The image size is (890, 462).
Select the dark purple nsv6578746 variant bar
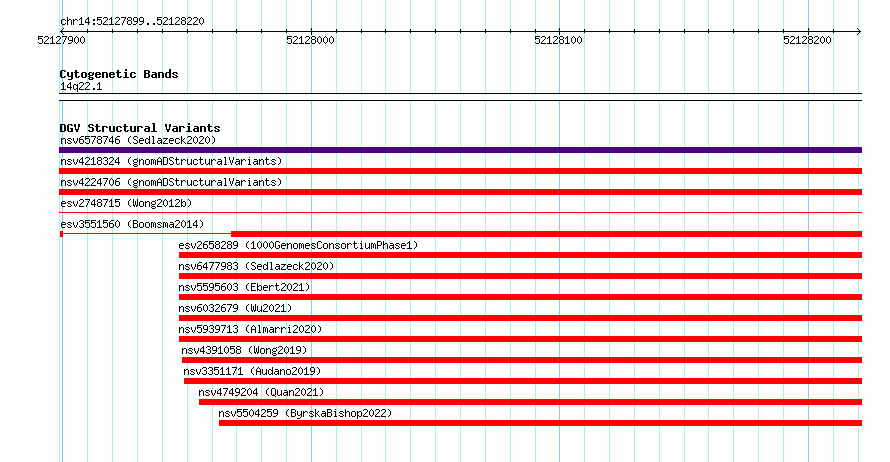460,150
